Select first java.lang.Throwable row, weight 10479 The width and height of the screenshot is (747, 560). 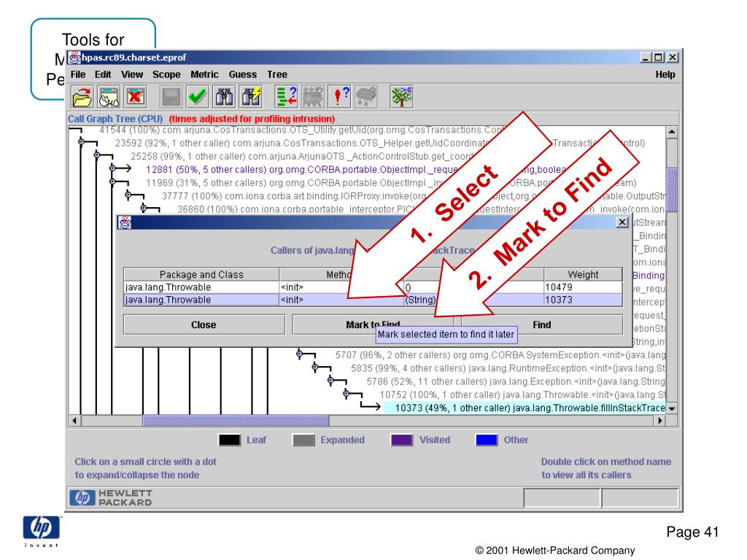tap(373, 287)
